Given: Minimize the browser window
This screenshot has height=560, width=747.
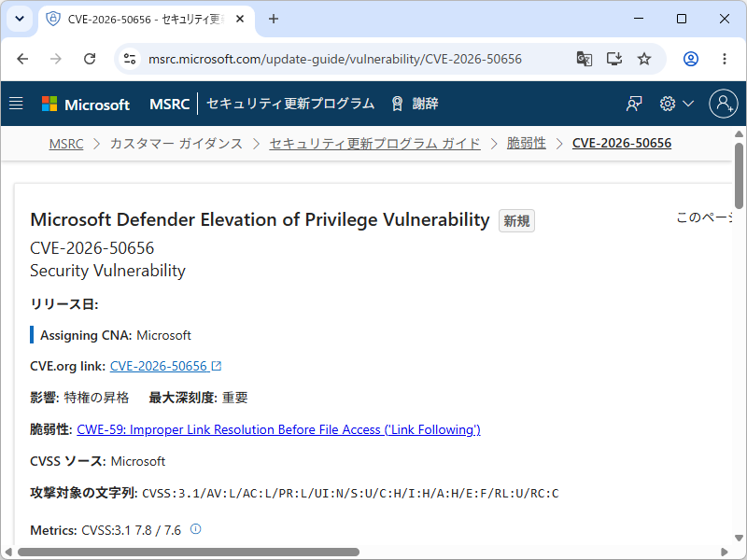Looking at the screenshot, I should click(639, 19).
